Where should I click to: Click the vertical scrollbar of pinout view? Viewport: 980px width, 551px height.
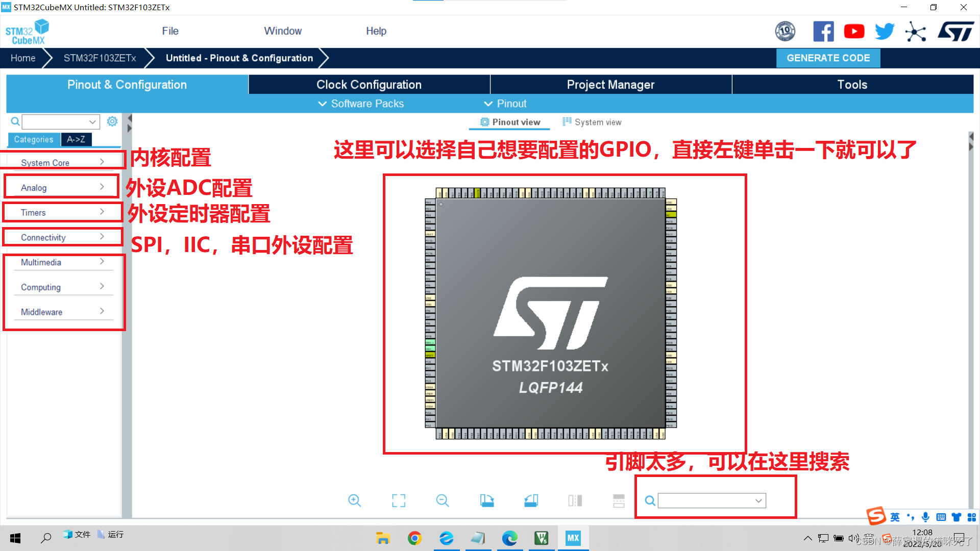[971, 327]
